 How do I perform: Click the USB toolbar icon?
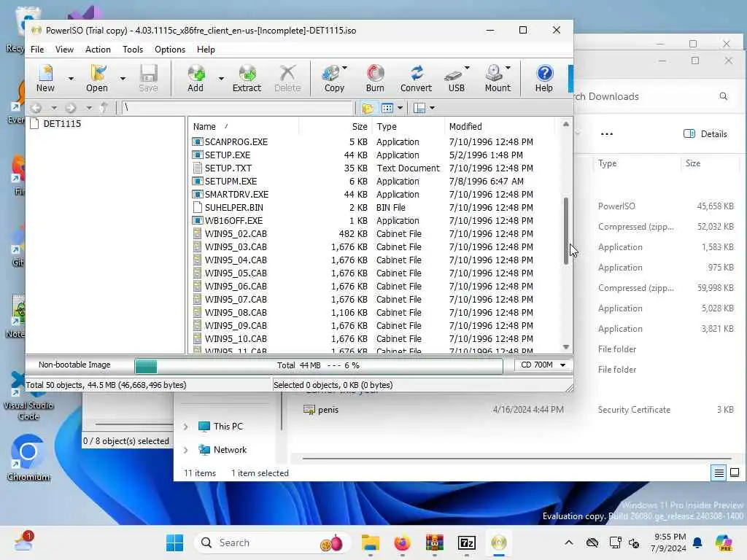pos(455,78)
